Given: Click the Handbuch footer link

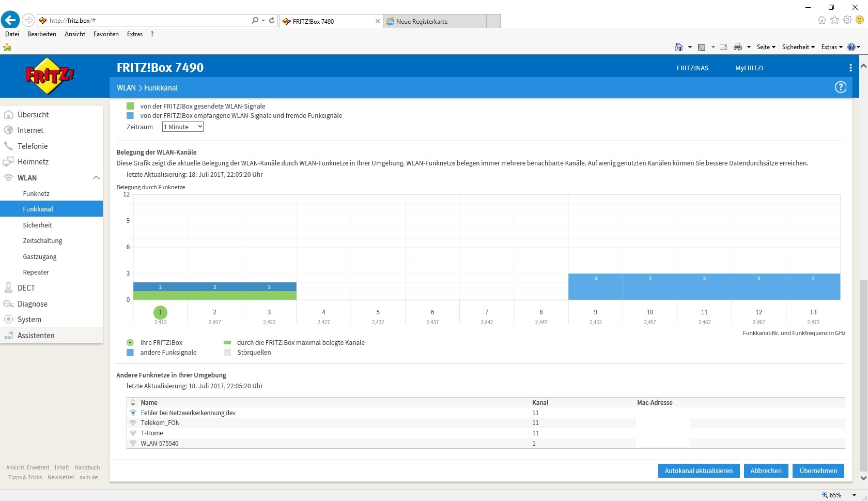Looking at the screenshot, I should [x=87, y=467].
